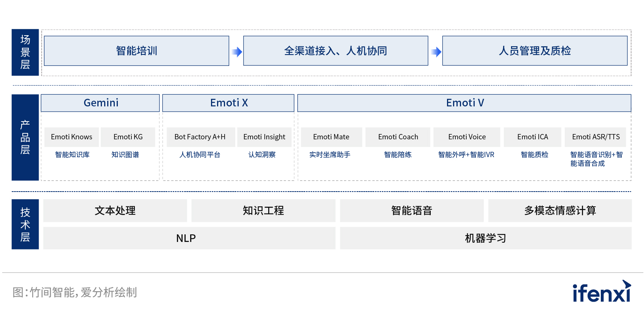
Task: Click the arrow before 人员管理及质检 box
Action: point(436,51)
